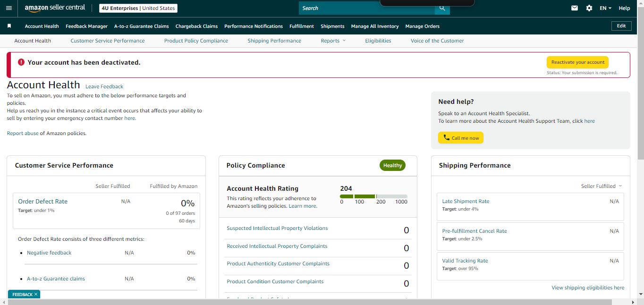The width and height of the screenshot is (644, 305).
Task: Click the search magnifier icon
Action: (x=442, y=8)
